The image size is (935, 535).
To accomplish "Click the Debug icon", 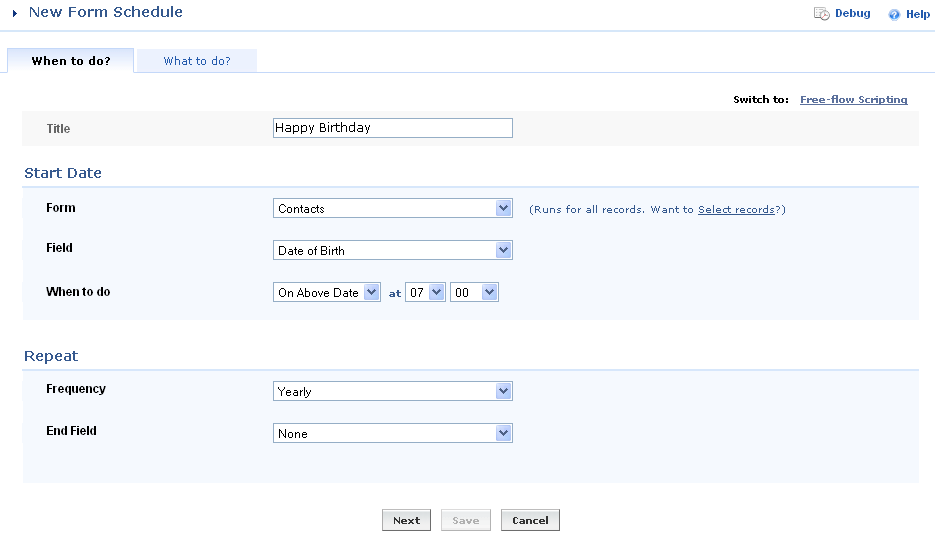I will coord(821,14).
